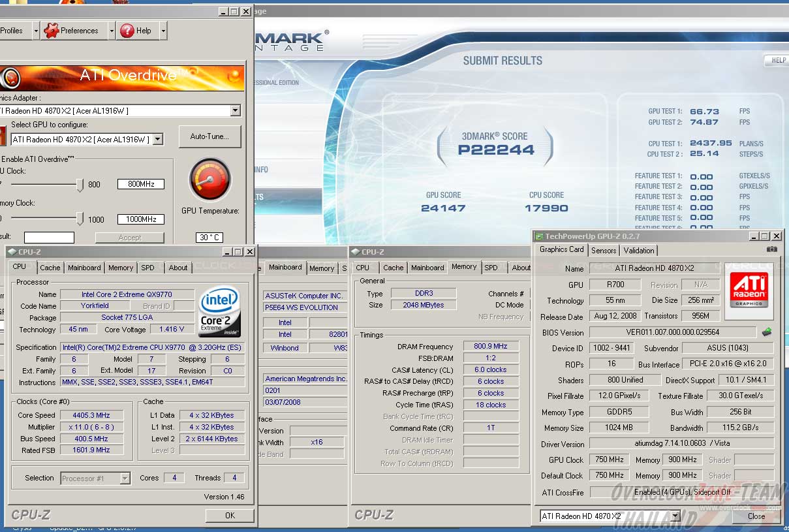Viewport: 789px width, 532px height.
Task: Open Memory tab in CPU-Z processor window
Action: click(x=121, y=268)
